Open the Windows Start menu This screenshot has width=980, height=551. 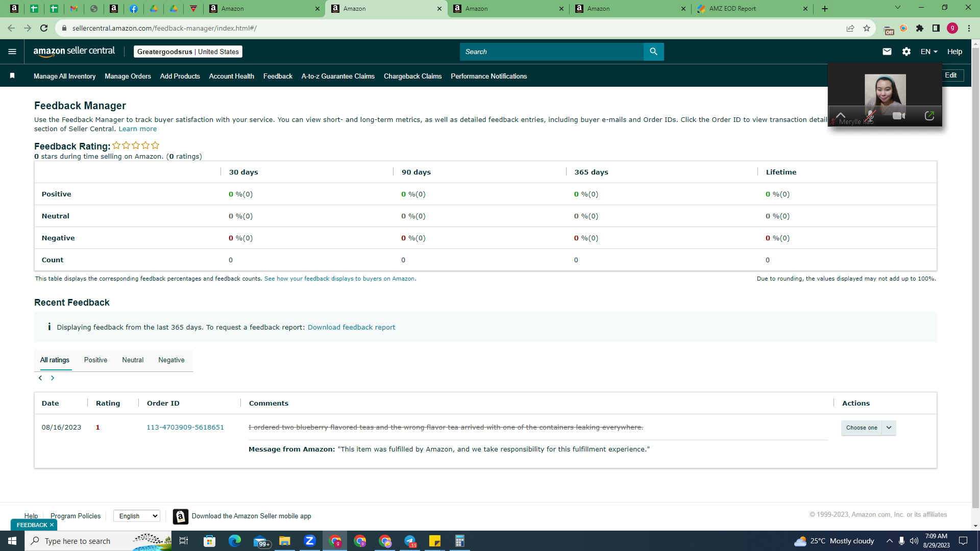12,541
